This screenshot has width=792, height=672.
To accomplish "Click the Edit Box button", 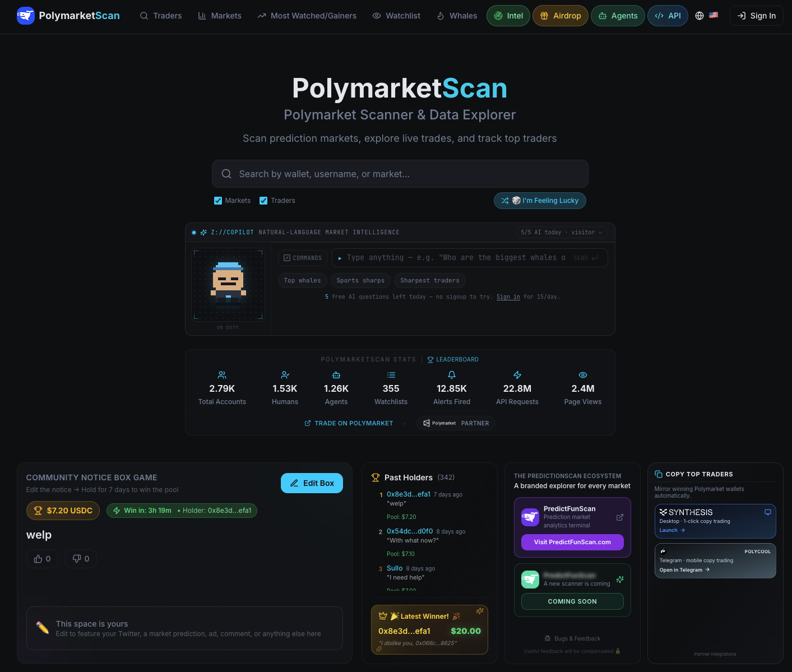I will coord(312,483).
